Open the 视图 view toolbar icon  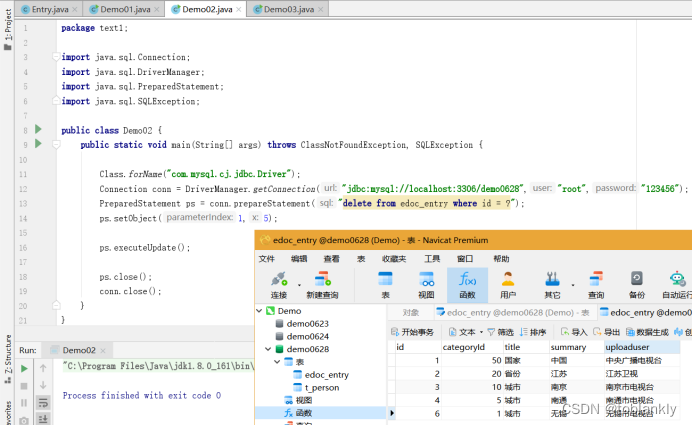click(426, 285)
